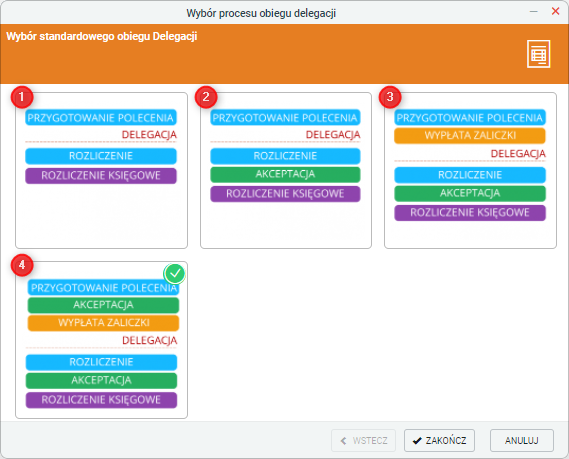Select process card 1 without acceptance step
This screenshot has width=569, height=459.
(x=101, y=171)
